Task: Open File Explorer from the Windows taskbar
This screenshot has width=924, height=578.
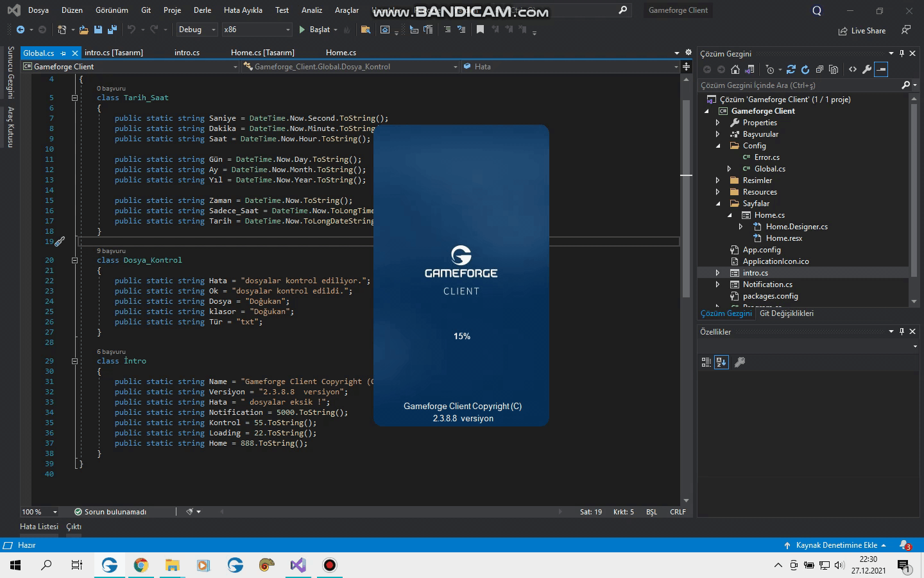Action: [x=172, y=565]
